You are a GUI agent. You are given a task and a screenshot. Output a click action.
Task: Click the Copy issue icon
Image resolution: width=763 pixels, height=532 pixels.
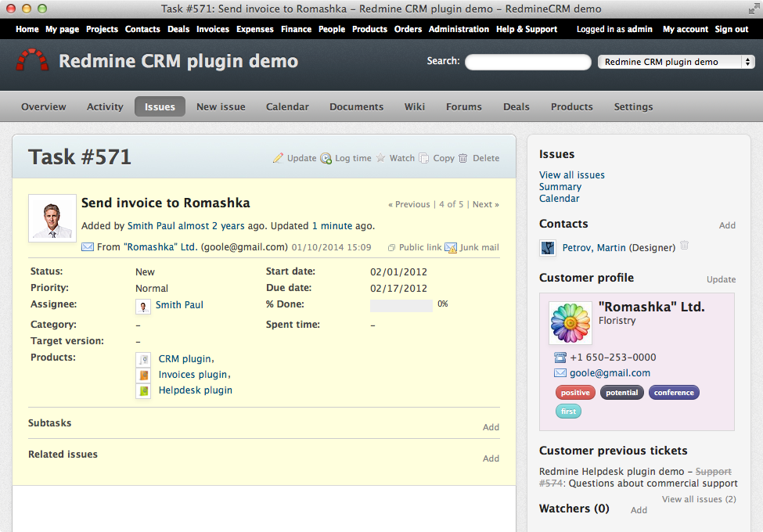coord(424,158)
